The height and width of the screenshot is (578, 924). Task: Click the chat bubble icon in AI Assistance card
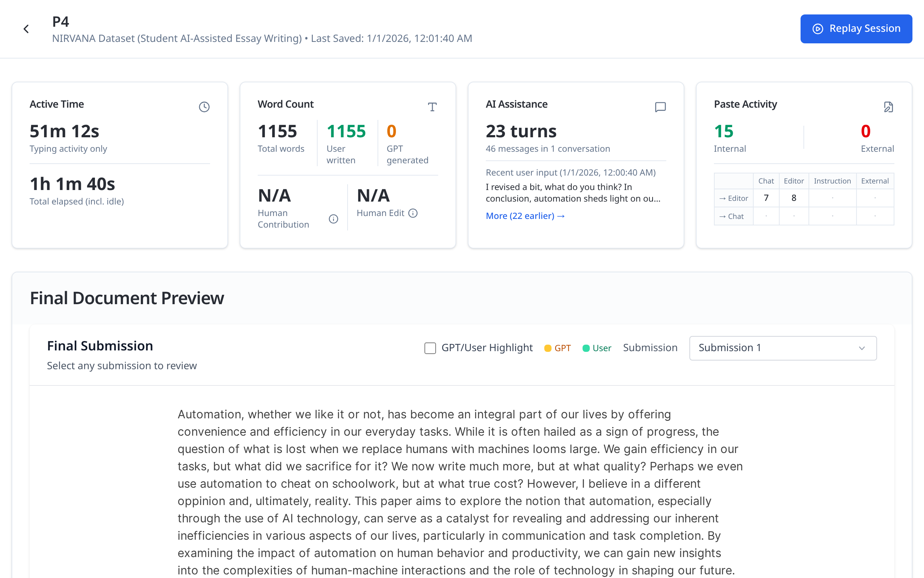coord(660,107)
